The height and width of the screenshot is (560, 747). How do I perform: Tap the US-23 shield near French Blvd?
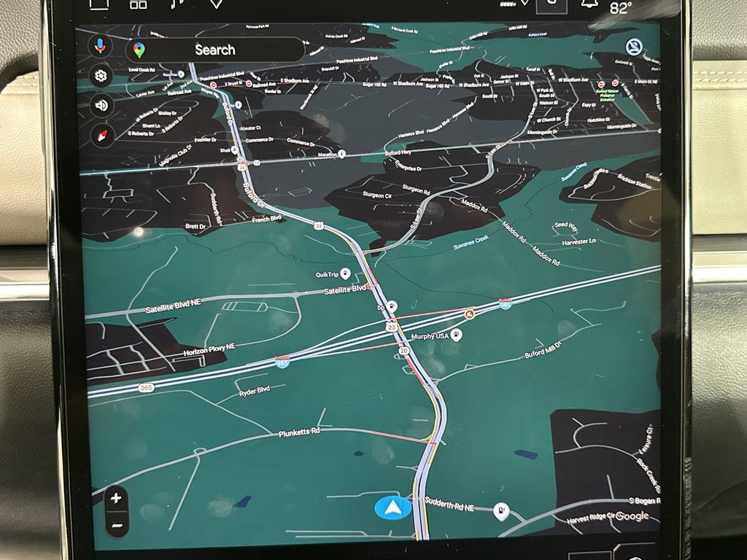coord(318,226)
